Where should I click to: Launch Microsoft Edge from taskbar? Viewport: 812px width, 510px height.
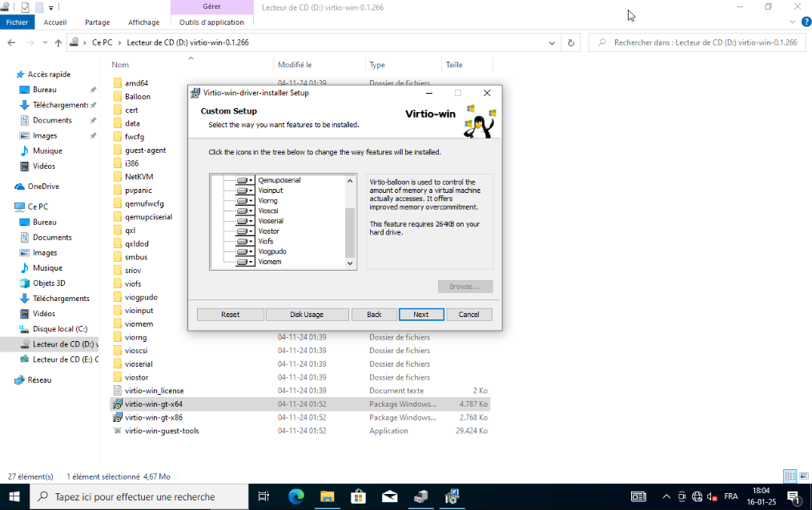point(296,497)
